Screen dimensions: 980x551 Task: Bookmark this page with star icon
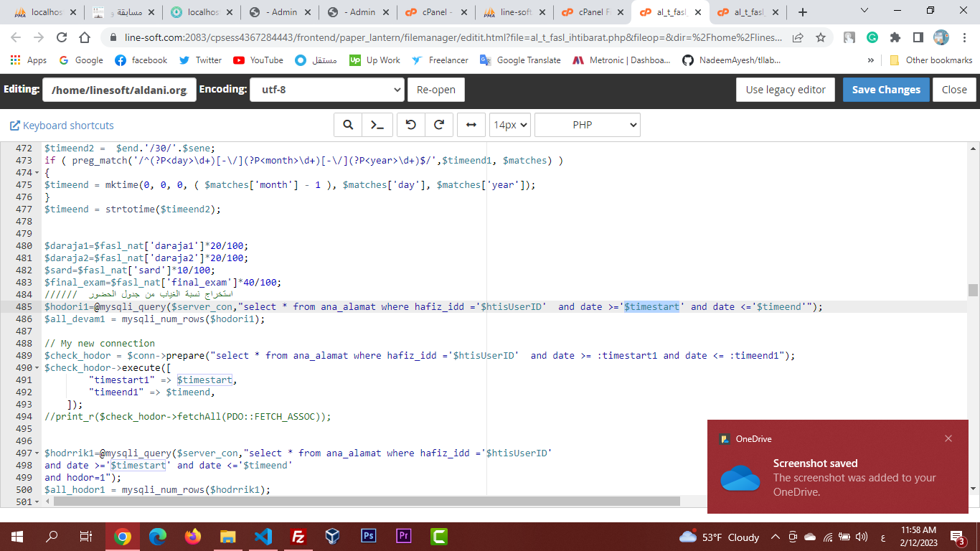(821, 37)
